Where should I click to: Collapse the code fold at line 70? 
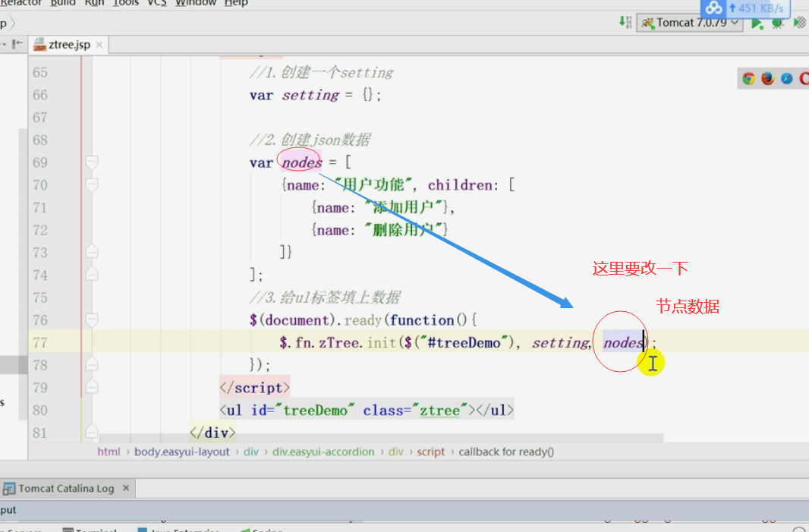[x=92, y=184]
